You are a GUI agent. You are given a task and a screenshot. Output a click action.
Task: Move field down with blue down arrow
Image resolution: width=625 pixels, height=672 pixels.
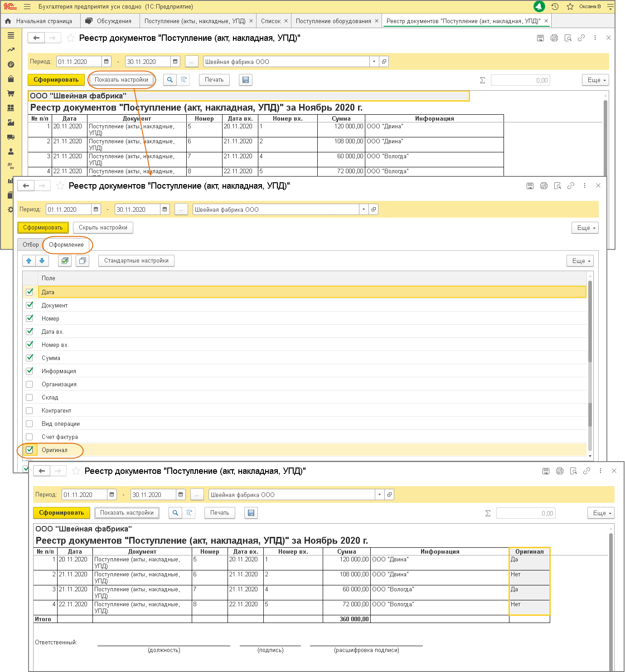tap(42, 261)
